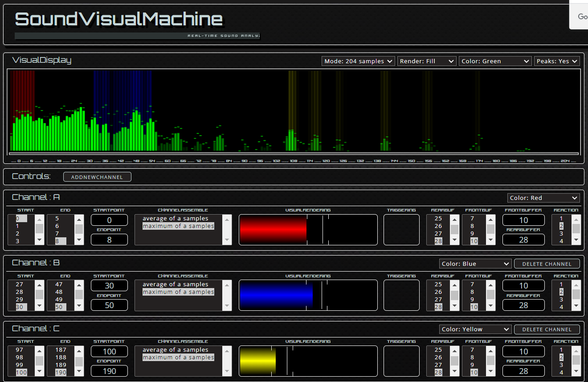This screenshot has height=382, width=588.
Task: Click Channel C REARBUFFER field showing 28
Action: point(524,371)
